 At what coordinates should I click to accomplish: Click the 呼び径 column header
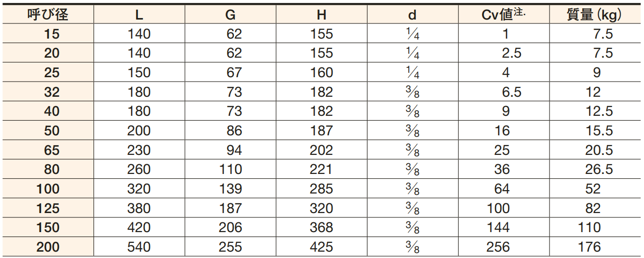[x=48, y=15]
